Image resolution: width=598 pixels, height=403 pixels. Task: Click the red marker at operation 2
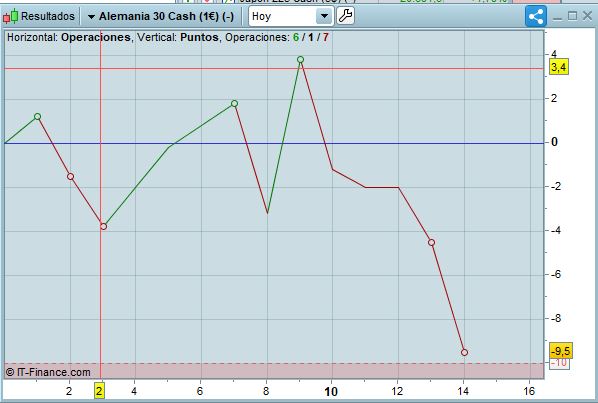click(x=71, y=177)
